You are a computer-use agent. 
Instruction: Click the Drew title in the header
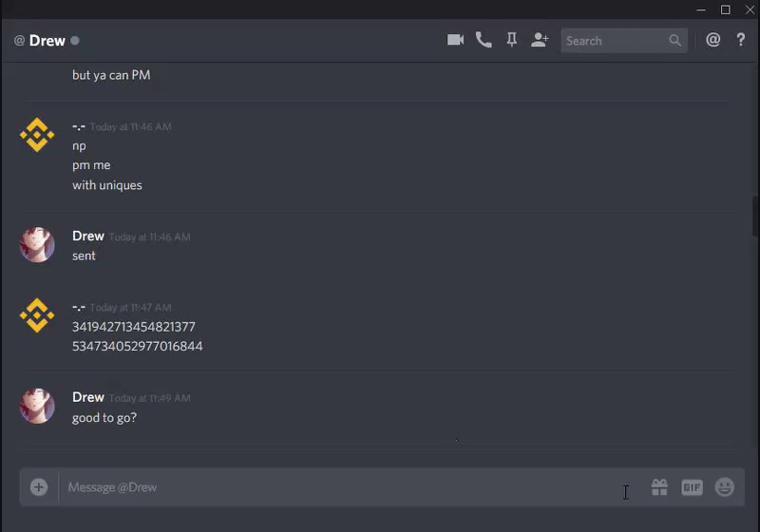coord(47,40)
